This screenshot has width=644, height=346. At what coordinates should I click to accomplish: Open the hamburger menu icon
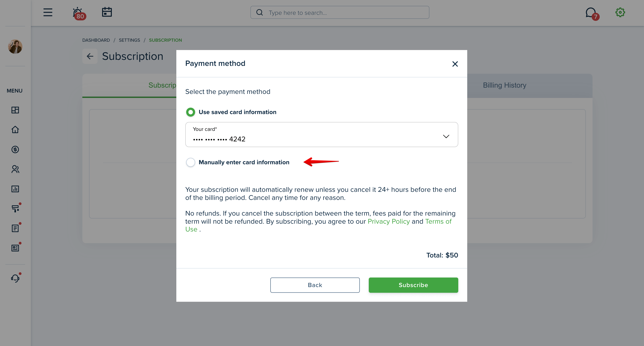click(x=48, y=12)
